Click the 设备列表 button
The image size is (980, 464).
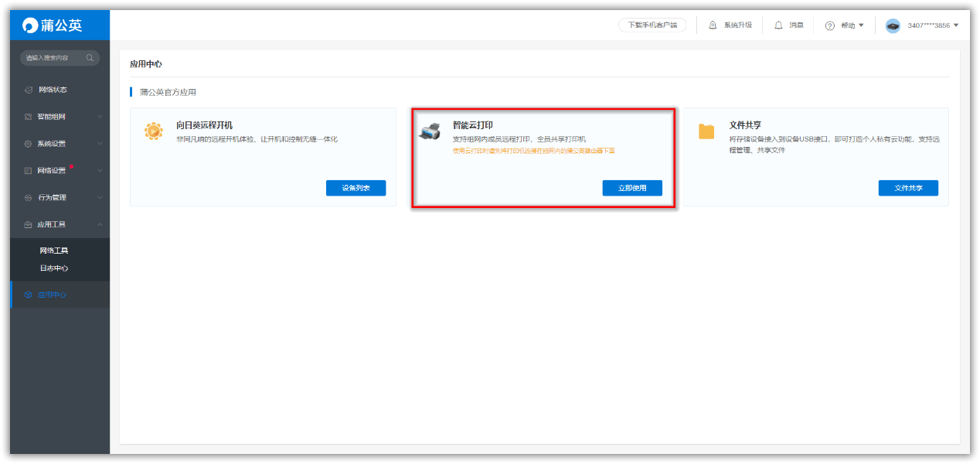pos(356,188)
